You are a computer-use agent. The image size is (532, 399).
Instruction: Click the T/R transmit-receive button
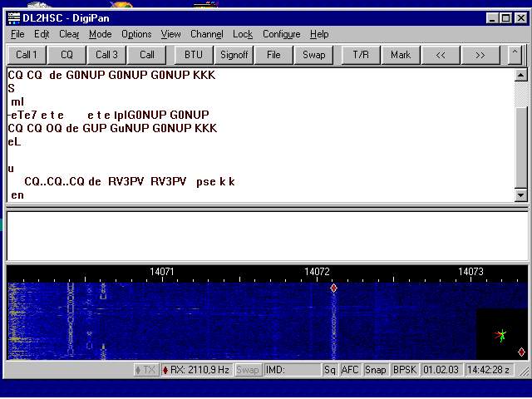[x=360, y=55]
